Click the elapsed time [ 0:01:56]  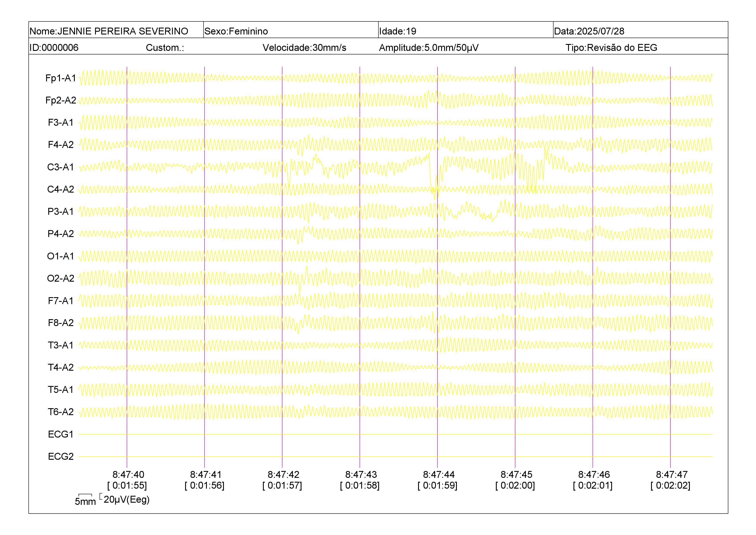[205, 486]
